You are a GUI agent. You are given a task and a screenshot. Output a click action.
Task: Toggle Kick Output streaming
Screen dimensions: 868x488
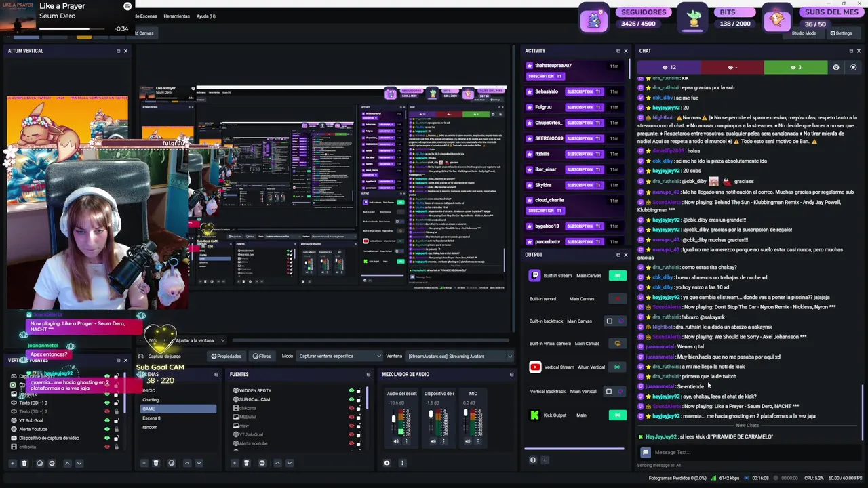click(617, 415)
